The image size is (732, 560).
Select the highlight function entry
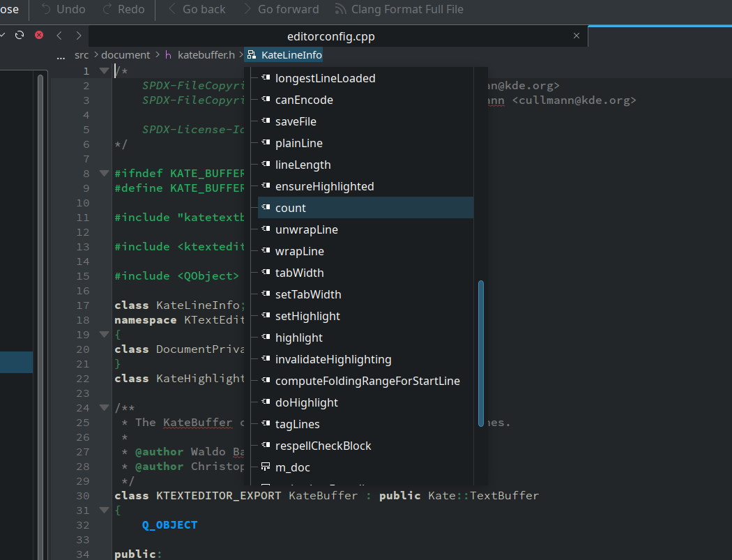(x=365, y=338)
